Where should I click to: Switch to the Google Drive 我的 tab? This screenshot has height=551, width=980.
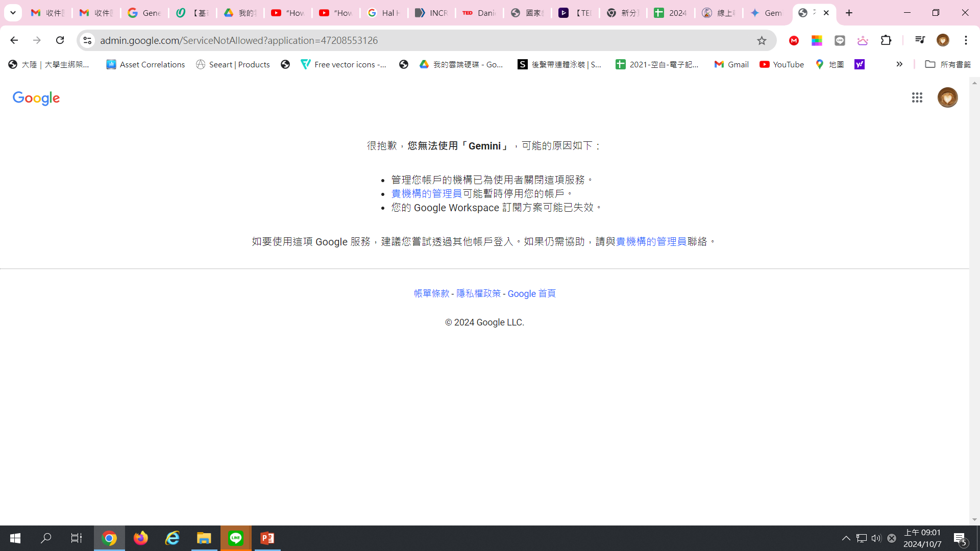[x=240, y=13]
